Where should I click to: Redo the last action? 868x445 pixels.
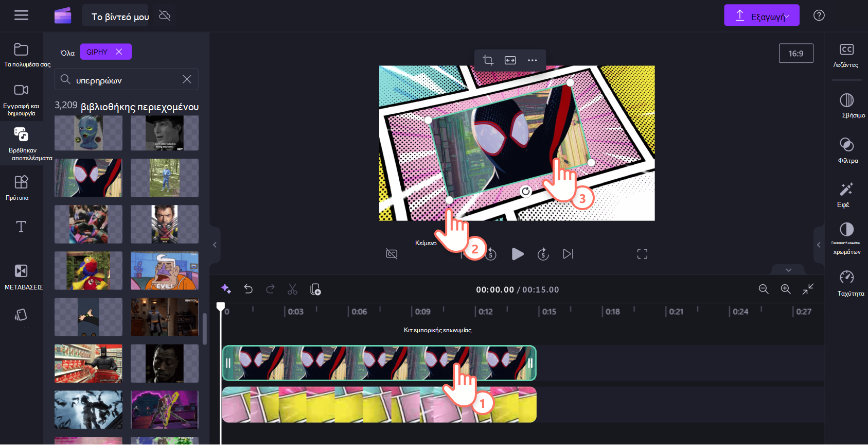click(x=270, y=289)
